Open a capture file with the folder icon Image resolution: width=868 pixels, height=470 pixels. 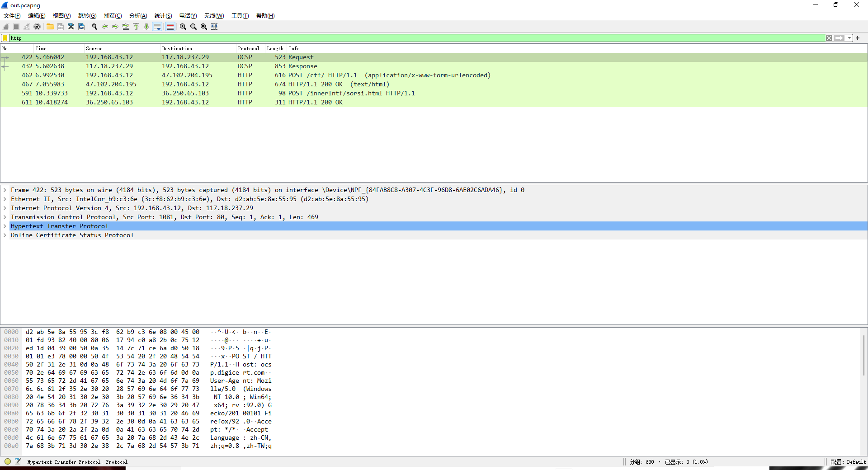pos(50,27)
